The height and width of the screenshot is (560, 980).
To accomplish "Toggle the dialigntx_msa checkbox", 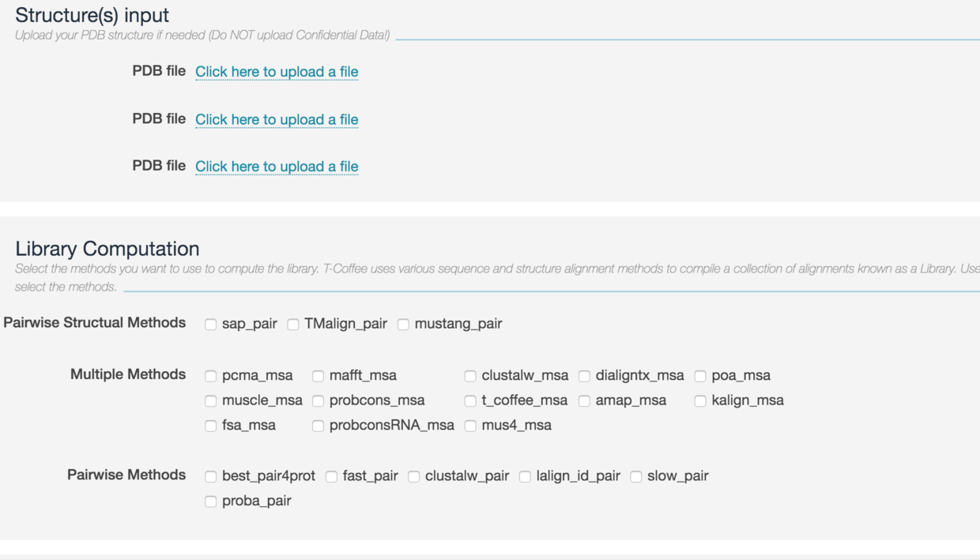I will 584,376.
